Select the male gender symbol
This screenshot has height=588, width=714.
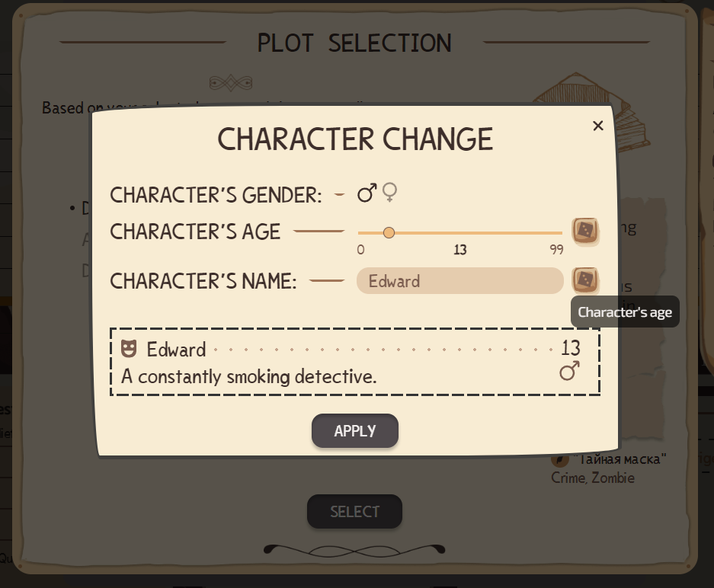pyautogui.click(x=367, y=193)
